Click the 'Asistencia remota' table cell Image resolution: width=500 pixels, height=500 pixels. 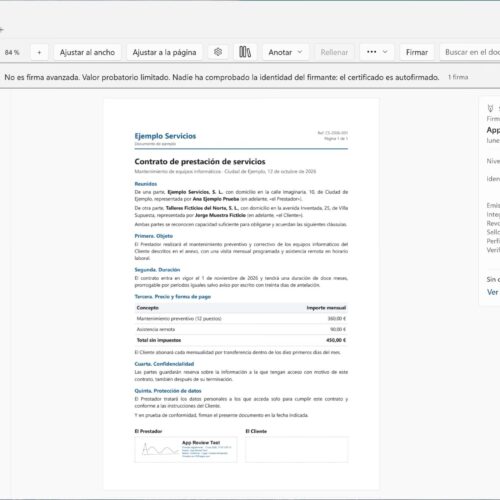[156, 329]
